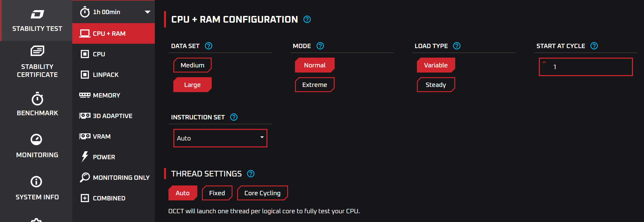Image resolution: width=644 pixels, height=222 pixels.
Task: Select the Medium data set option
Action: [192, 65]
